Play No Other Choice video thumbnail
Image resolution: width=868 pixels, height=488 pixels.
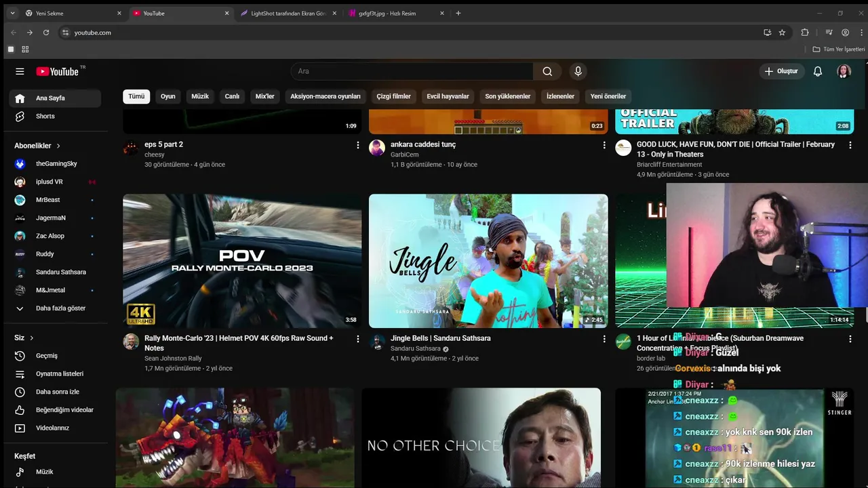[481, 438]
